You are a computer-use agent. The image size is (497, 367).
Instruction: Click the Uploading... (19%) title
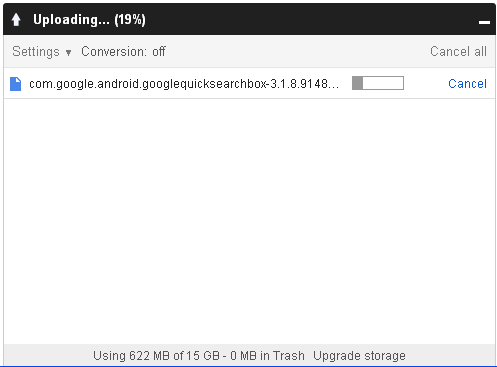point(89,20)
